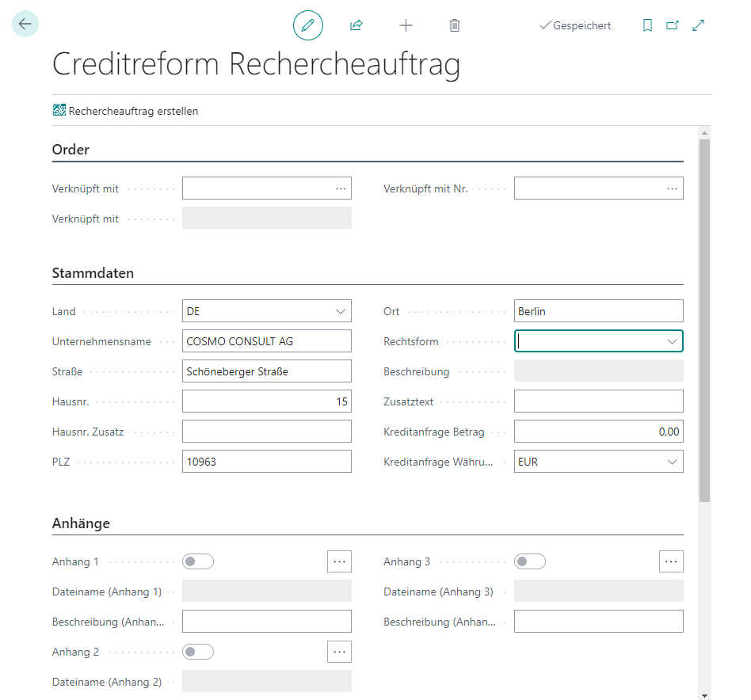Click the Share icon in the toolbar

[x=356, y=25]
